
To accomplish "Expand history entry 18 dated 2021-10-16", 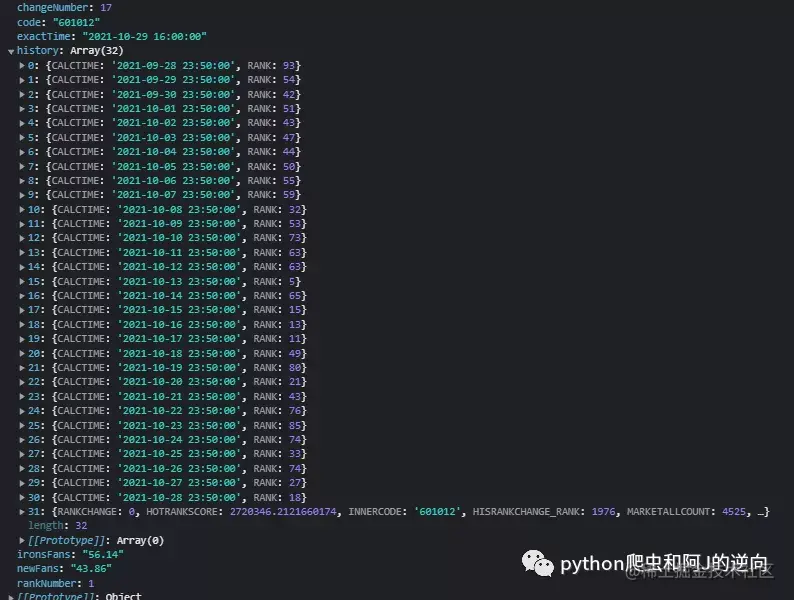I will coord(22,325).
